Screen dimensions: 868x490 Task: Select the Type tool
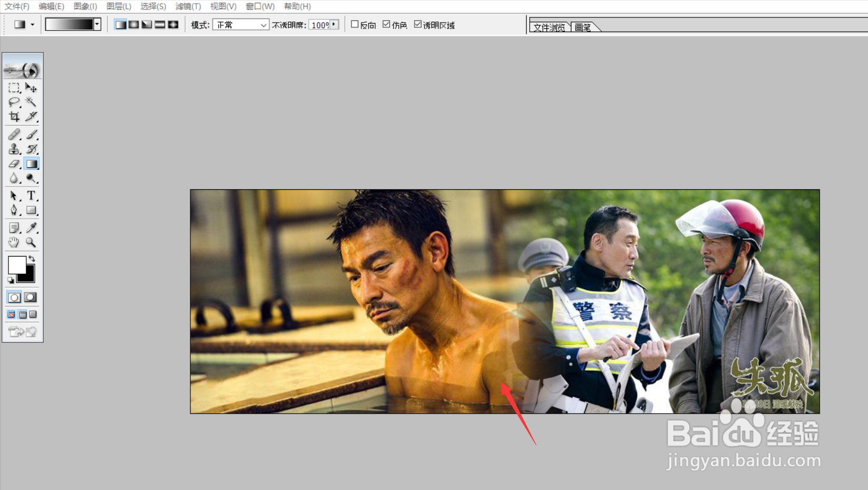pyautogui.click(x=31, y=196)
